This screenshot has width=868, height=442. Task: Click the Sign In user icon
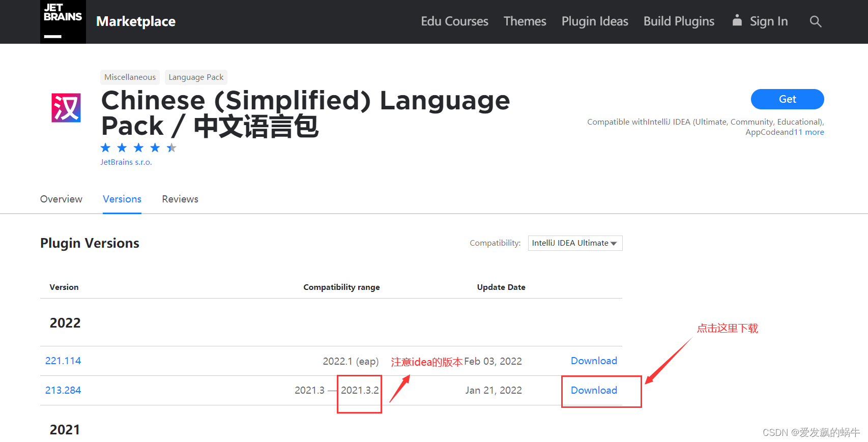pyautogui.click(x=737, y=20)
